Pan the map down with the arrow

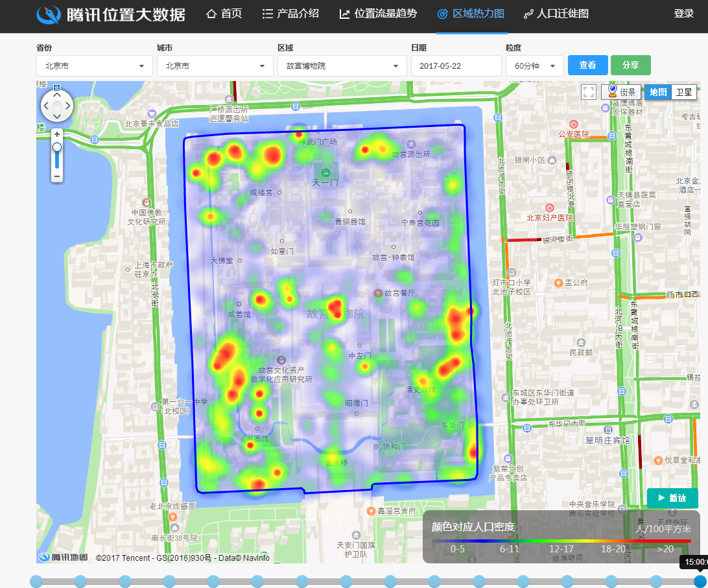click(57, 117)
